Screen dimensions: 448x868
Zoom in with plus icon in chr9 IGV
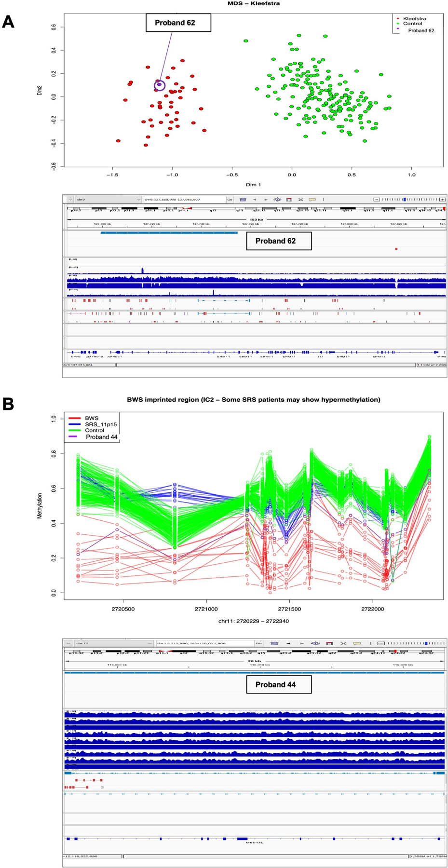(442, 199)
